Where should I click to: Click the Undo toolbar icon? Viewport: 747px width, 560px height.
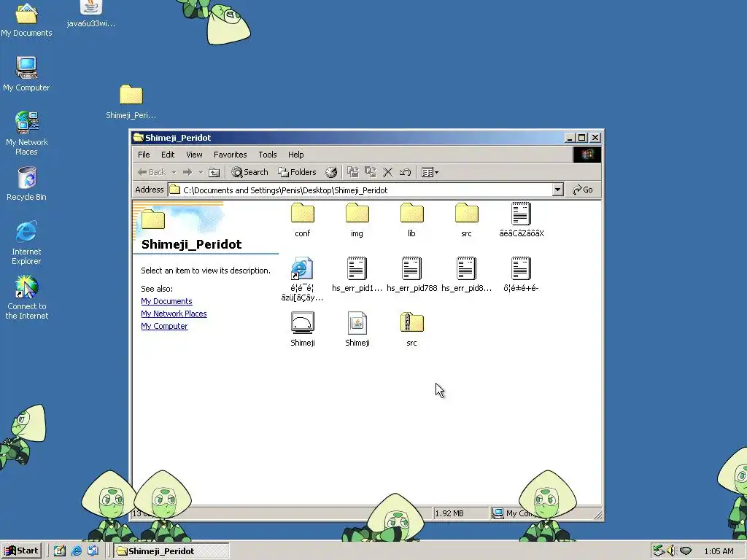coord(406,172)
